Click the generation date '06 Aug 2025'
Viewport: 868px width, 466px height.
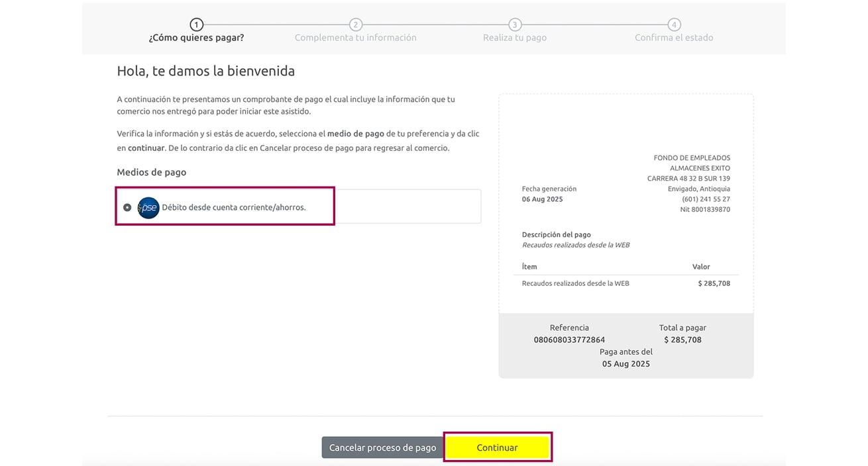(x=542, y=199)
